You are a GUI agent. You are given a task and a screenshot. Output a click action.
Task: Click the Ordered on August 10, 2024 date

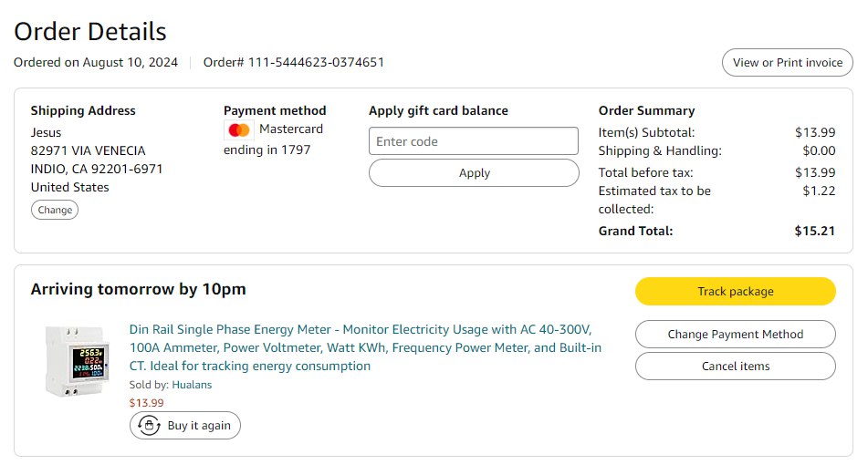point(96,63)
